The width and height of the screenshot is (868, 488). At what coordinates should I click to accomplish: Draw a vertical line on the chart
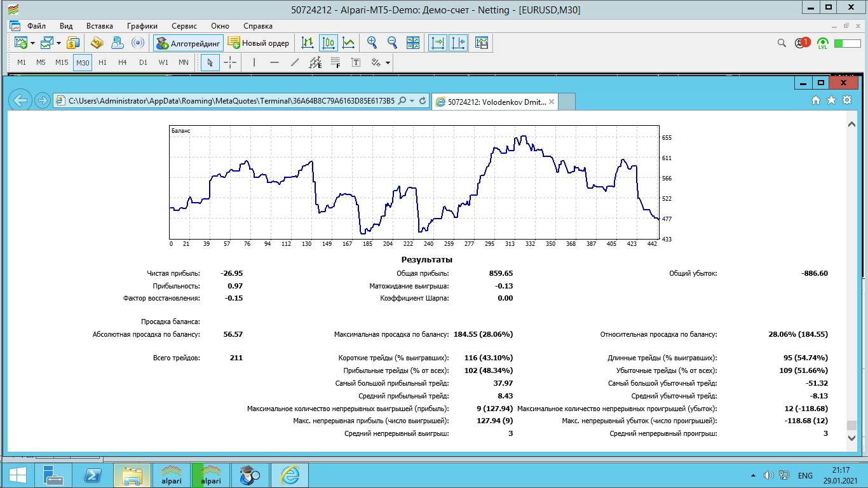(254, 62)
